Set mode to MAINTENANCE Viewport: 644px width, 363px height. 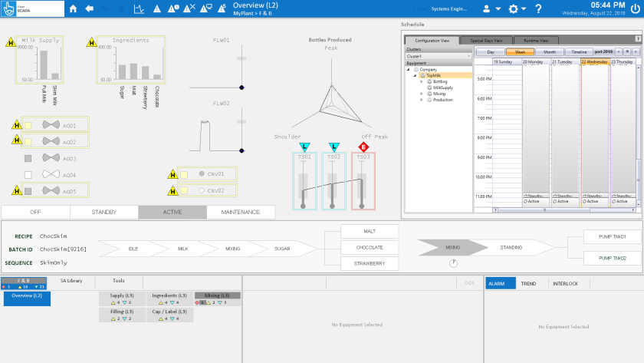pyautogui.click(x=240, y=212)
